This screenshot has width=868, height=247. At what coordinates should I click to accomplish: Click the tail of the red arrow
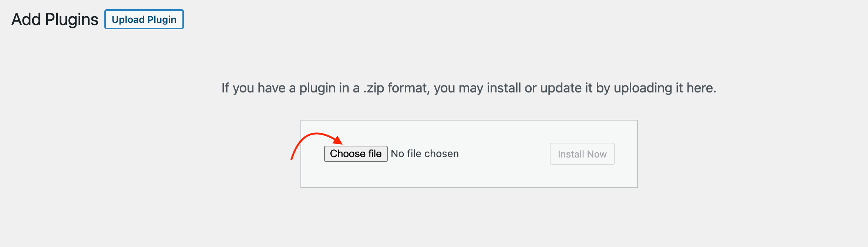[293, 157]
